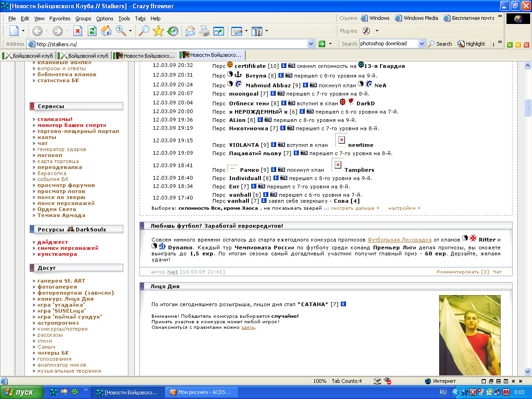Click the camera icon next to ALion [8]
Screen dimensions: 532x399
pos(268,120)
